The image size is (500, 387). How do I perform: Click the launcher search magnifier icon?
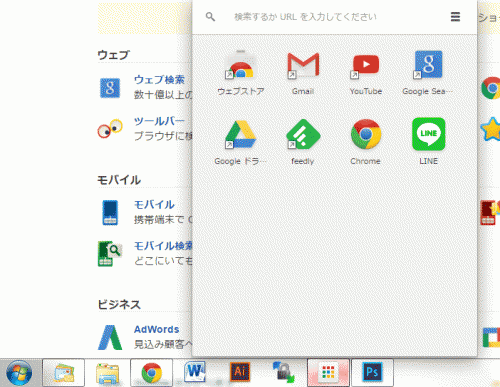coord(210,17)
